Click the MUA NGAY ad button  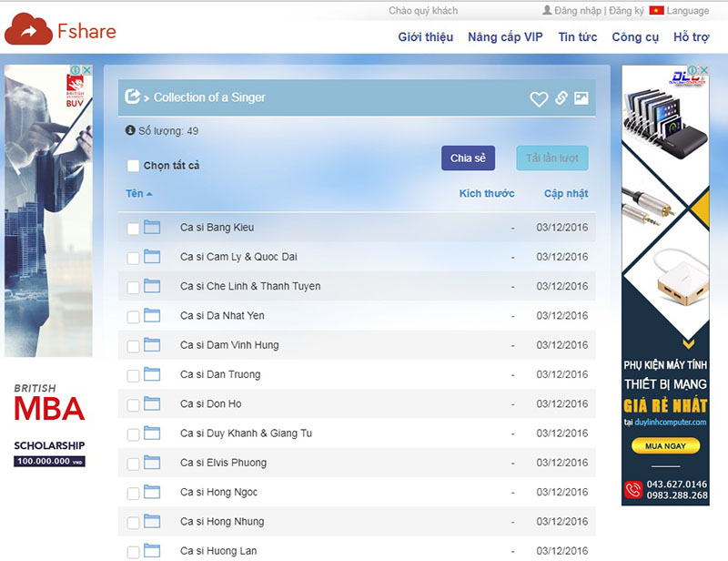(x=664, y=446)
